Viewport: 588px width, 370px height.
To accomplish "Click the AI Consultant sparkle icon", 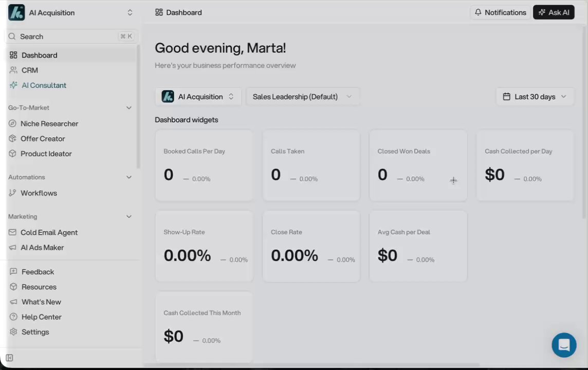I will pos(13,85).
